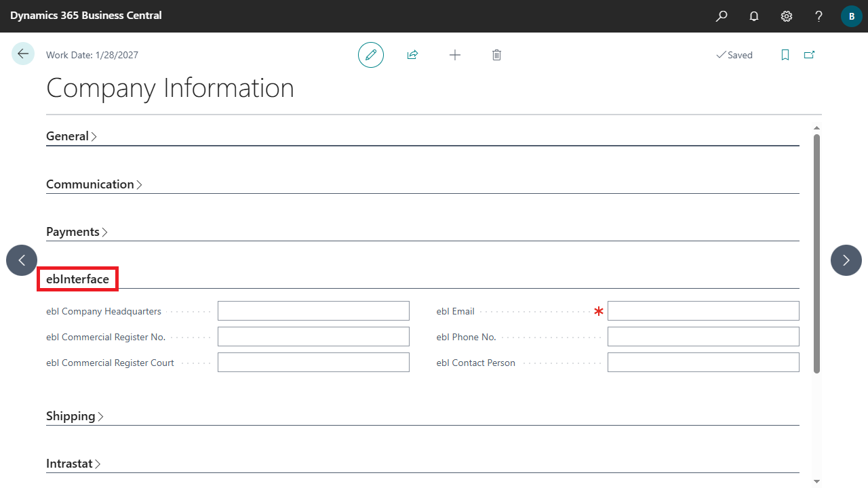The height and width of the screenshot is (488, 868).
Task: Open page in new window icon
Action: coord(809,55)
